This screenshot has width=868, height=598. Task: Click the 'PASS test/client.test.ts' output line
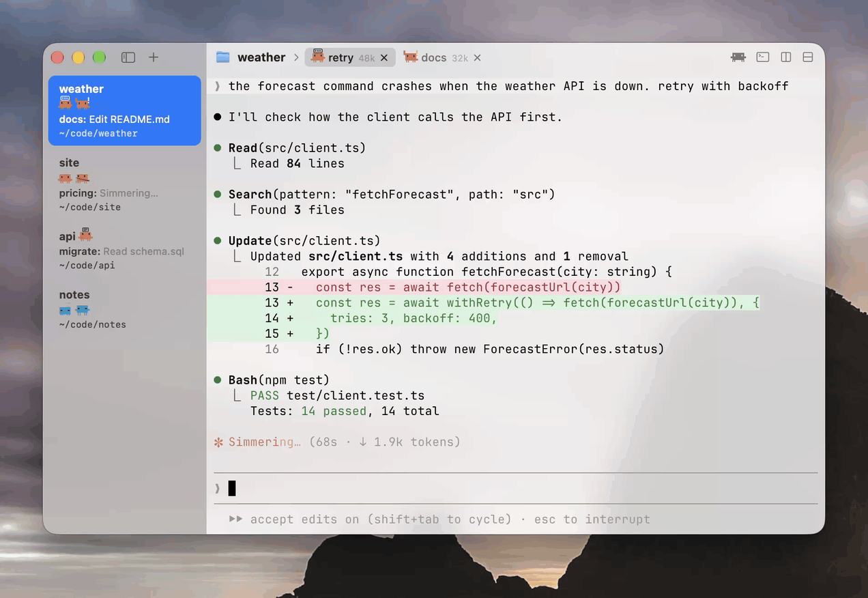[337, 396]
